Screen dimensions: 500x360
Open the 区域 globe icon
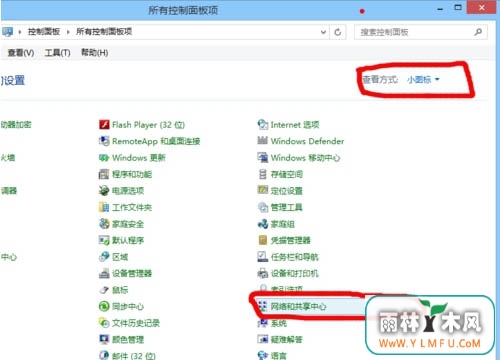click(104, 257)
